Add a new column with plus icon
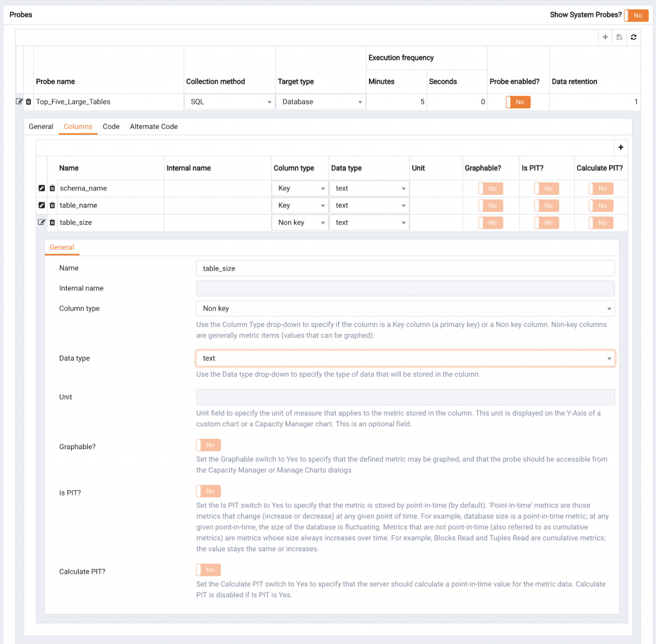Screen dimensions: 656x644 [620, 147]
